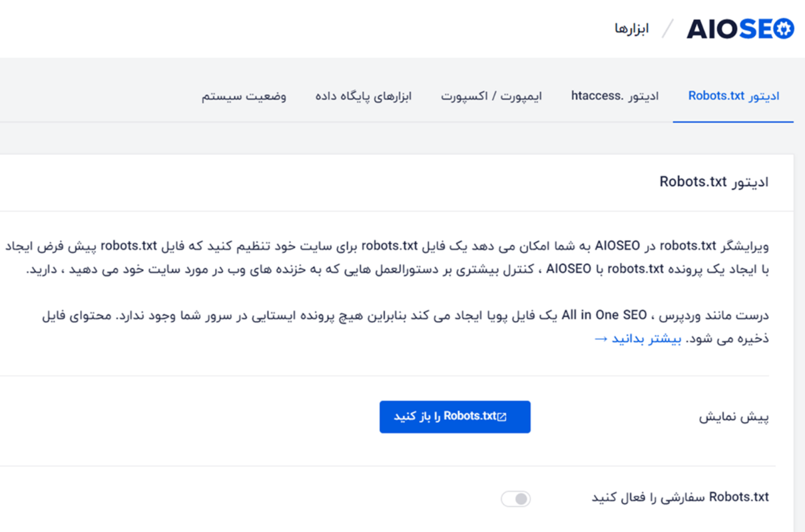805x532 pixels.
Task: Click the Robots.txt سفارشی را فعال کنید label
Action: pos(680,497)
